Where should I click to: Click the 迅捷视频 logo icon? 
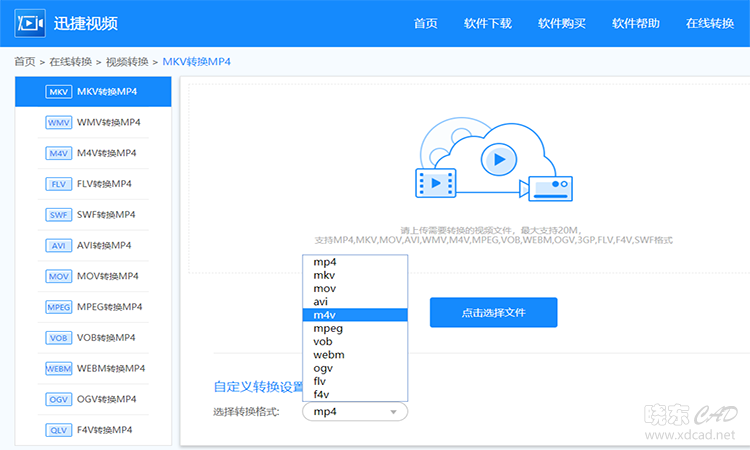30,23
